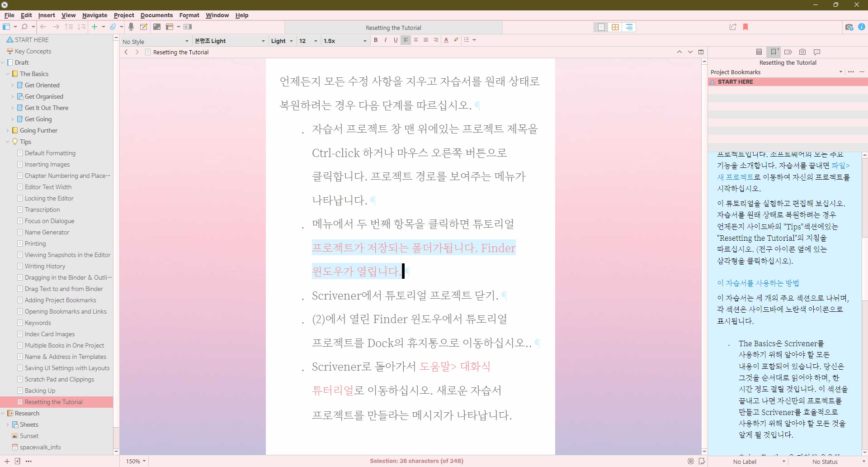
Task: Click the text color A icon
Action: [x=446, y=40]
